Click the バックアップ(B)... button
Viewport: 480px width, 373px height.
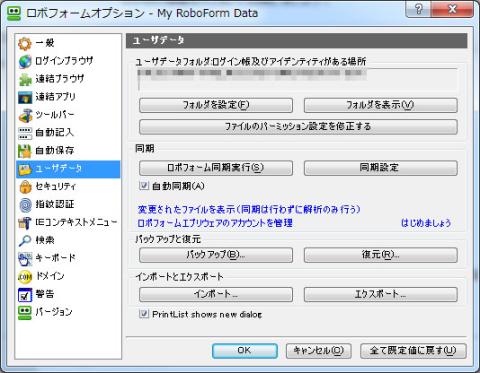click(x=216, y=255)
